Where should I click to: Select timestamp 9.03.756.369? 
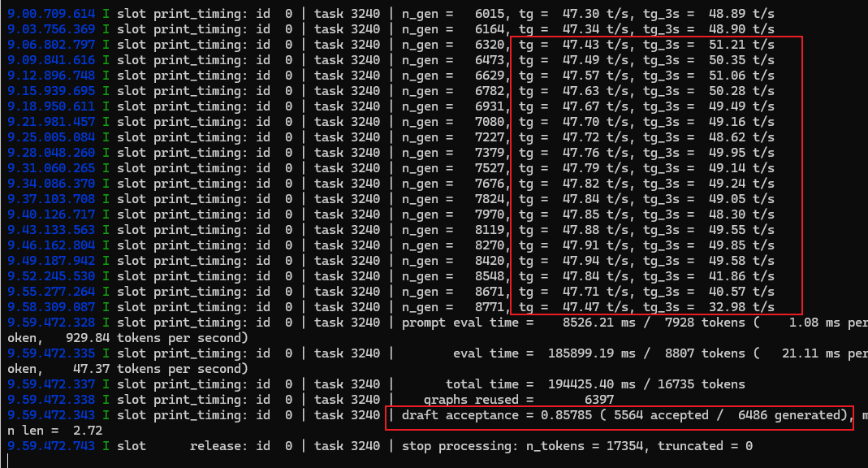[51, 28]
